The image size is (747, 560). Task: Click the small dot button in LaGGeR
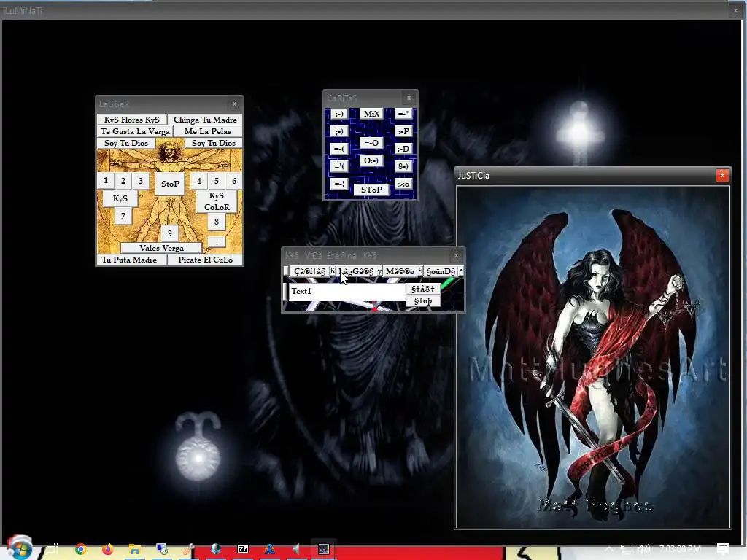click(216, 242)
